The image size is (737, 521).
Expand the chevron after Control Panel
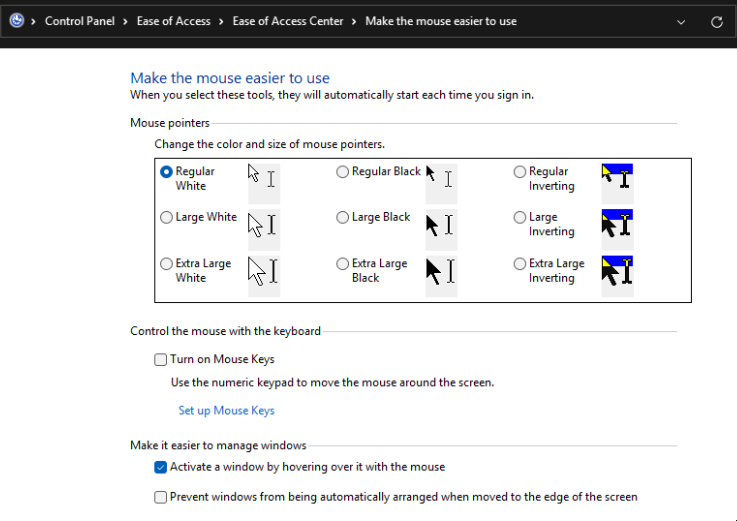(127, 21)
